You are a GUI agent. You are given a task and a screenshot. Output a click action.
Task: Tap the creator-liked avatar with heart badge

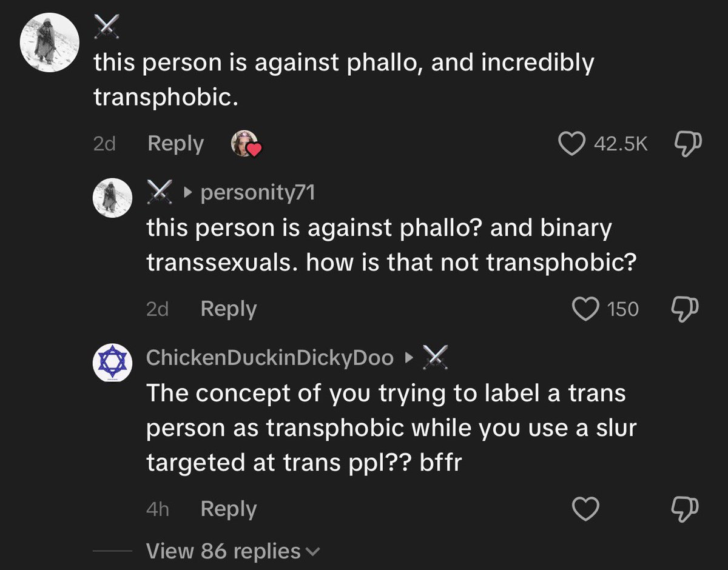click(245, 144)
